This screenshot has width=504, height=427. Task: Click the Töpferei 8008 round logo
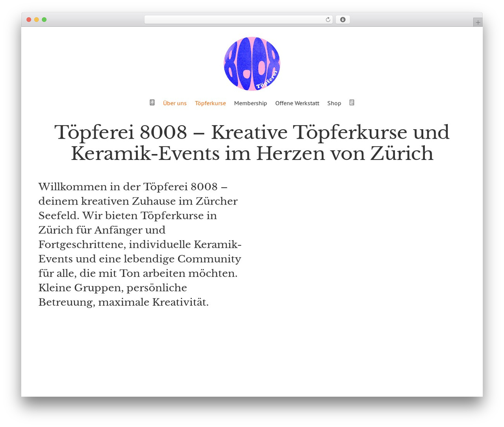pos(252,64)
